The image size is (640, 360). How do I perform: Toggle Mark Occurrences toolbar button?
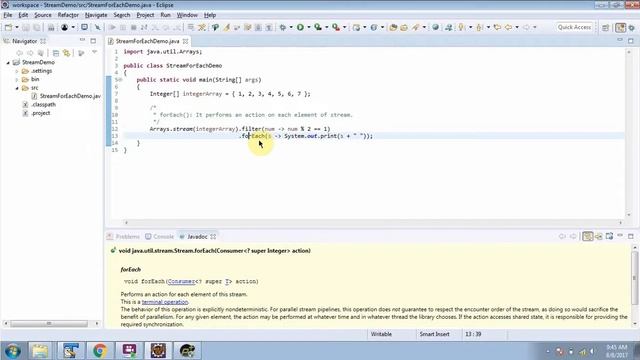coord(227,27)
